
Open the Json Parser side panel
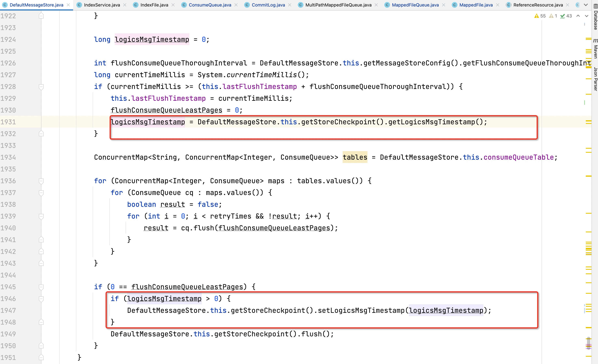coord(595,79)
